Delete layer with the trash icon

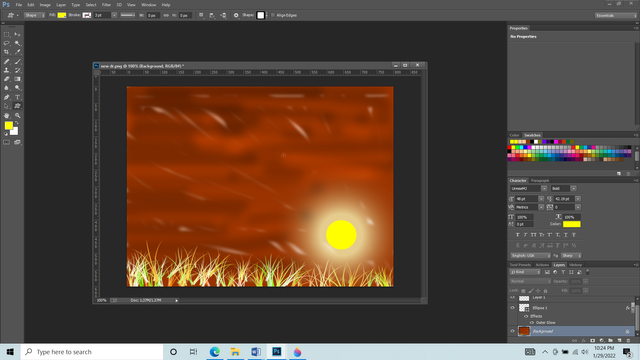tap(628, 340)
